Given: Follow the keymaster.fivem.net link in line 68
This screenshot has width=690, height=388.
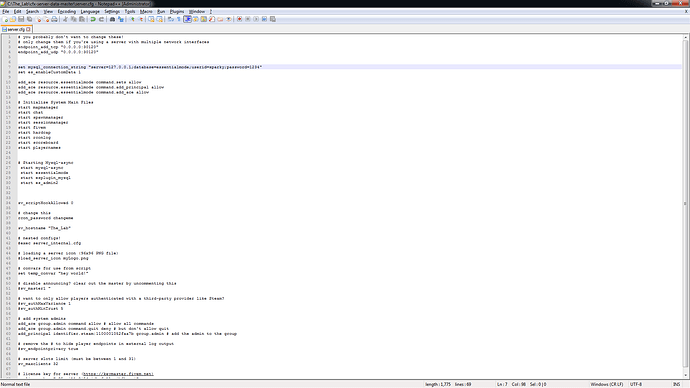Looking at the screenshot, I should click(x=118, y=374).
